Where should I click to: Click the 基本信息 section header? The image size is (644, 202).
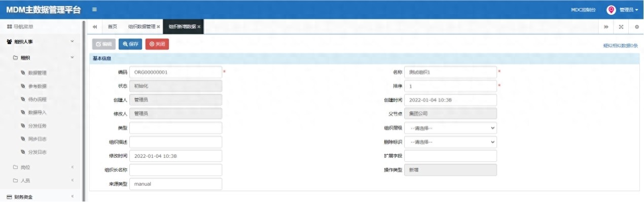pos(364,58)
